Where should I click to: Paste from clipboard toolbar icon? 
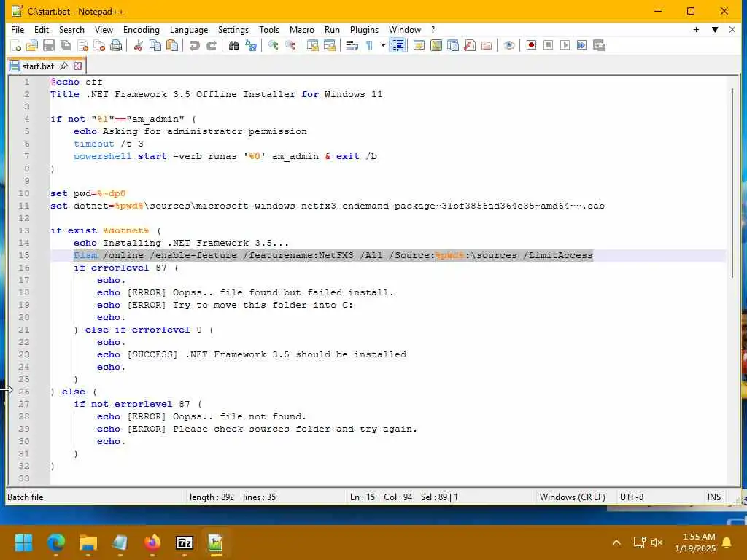click(172, 46)
